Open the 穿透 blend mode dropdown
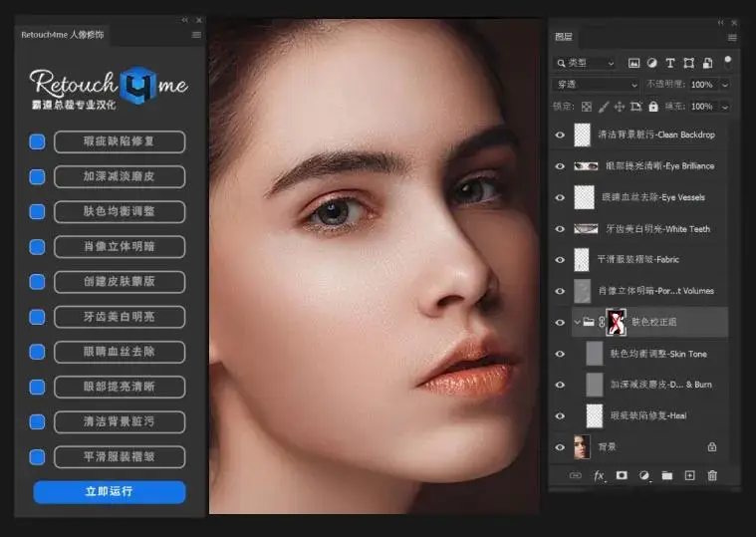Screen dimensions: 756x537 point(596,85)
